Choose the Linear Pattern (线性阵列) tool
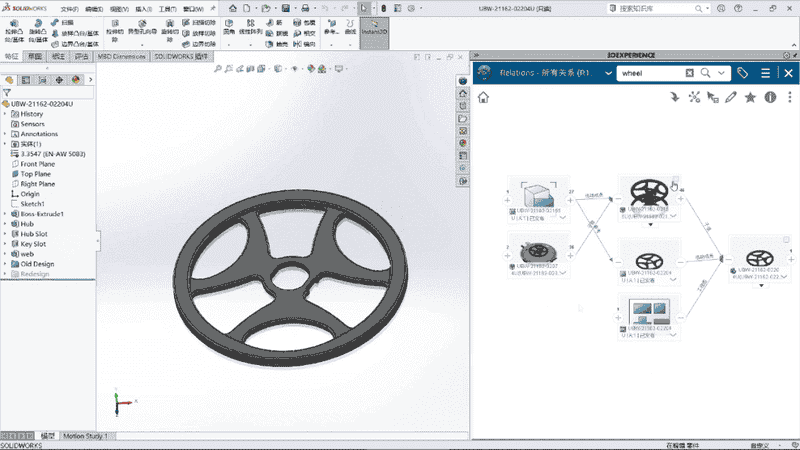 (x=251, y=28)
